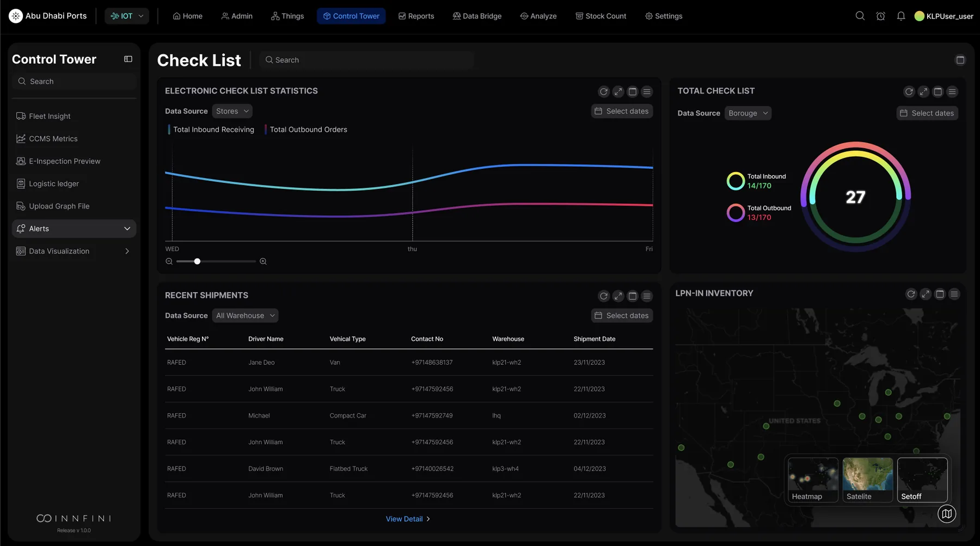Screen dimensions: 980x546
Task: Click window icon in Recent Shipments panel
Action: pyautogui.click(x=633, y=296)
